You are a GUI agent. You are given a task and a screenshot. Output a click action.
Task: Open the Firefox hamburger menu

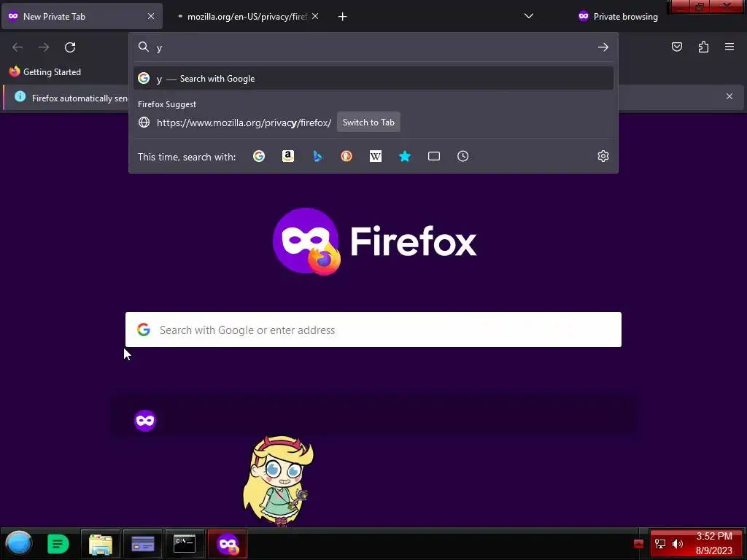pos(729,47)
